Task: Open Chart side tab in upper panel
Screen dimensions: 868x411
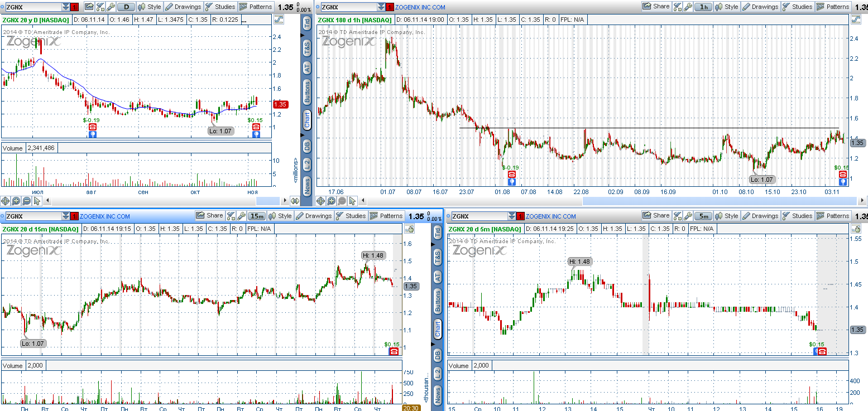Action: coord(307,120)
